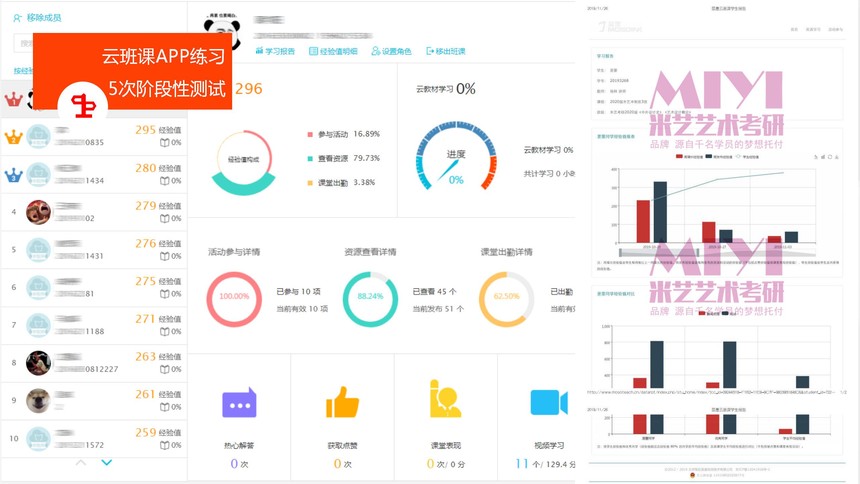860x484 pixels.
Task: Go to the previous page of the member list
Action: [81, 463]
